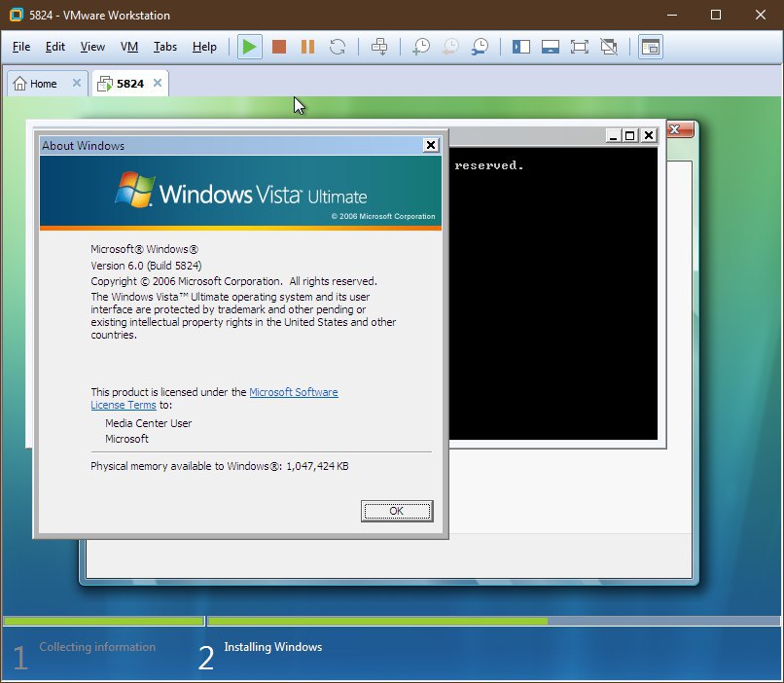Minimize the VMware Workstation window
This screenshot has height=683, width=784.
click(x=672, y=15)
